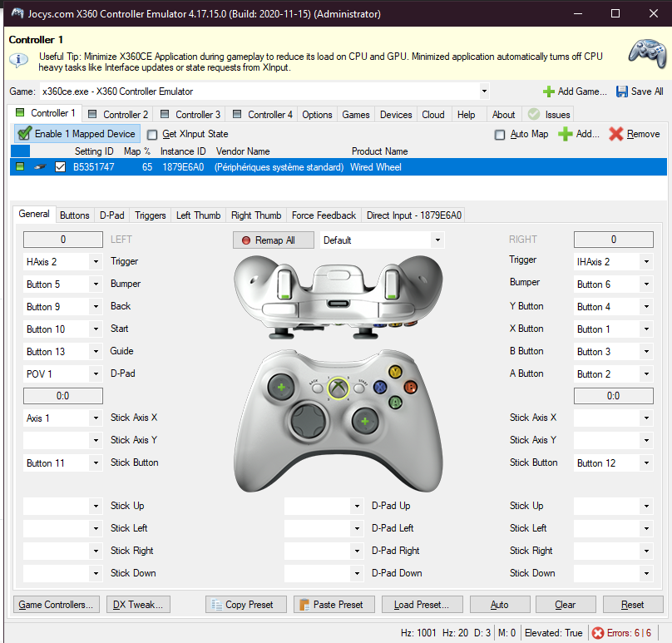Viewport: 672px width, 643px height.
Task: Switch to the Buttons sub-tab
Action: [x=75, y=215]
